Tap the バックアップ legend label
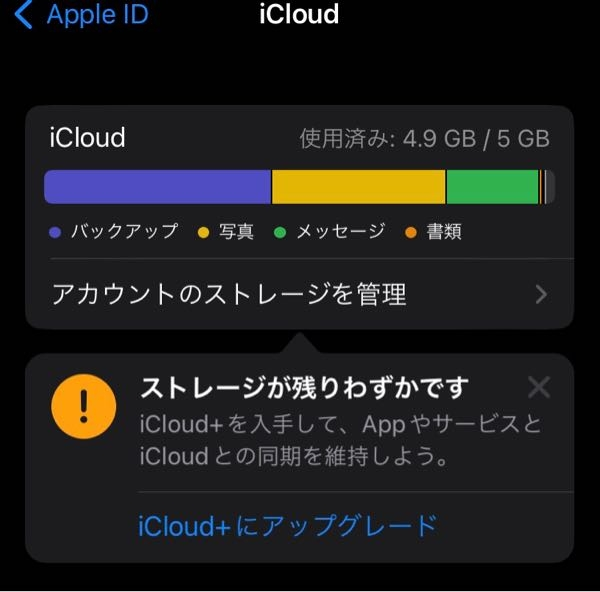The width and height of the screenshot is (600, 592). pos(124,232)
